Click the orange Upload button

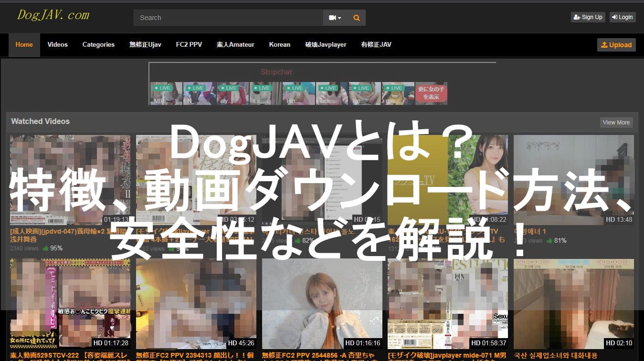[x=616, y=45]
